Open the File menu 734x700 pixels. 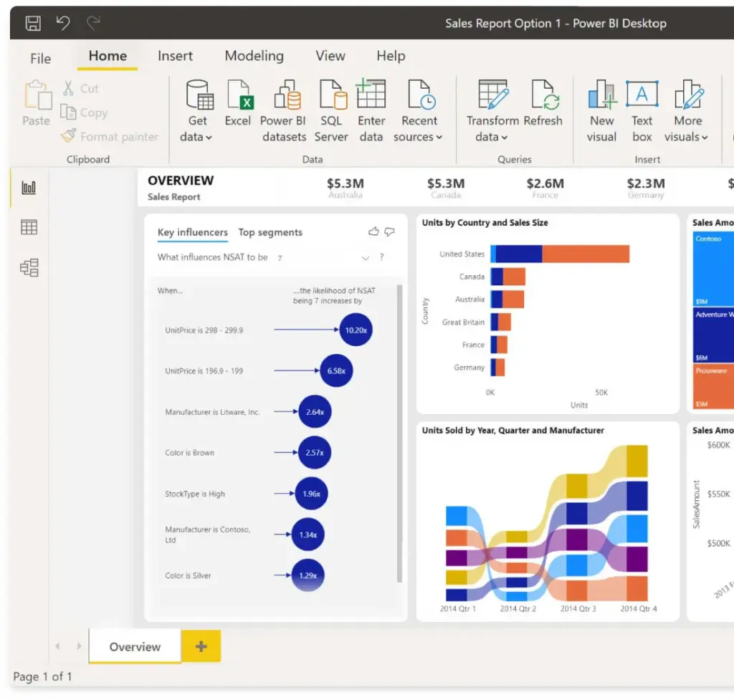pyautogui.click(x=40, y=59)
